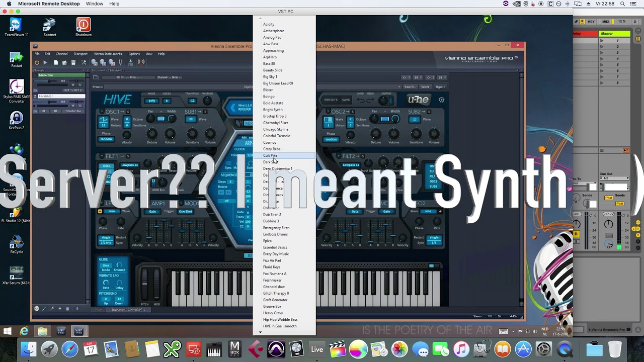The height and width of the screenshot is (362, 644).
Task: Open the Options menu
Action: tap(134, 54)
